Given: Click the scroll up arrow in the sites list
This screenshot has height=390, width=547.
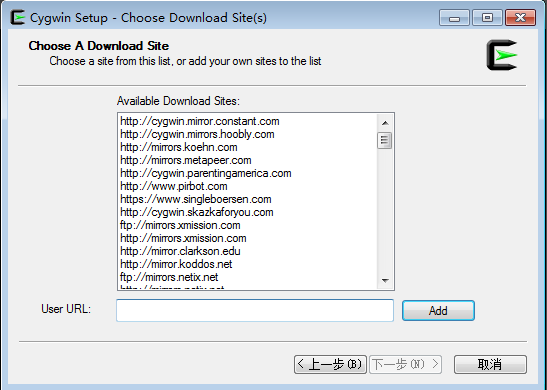Looking at the screenshot, I should point(385,123).
